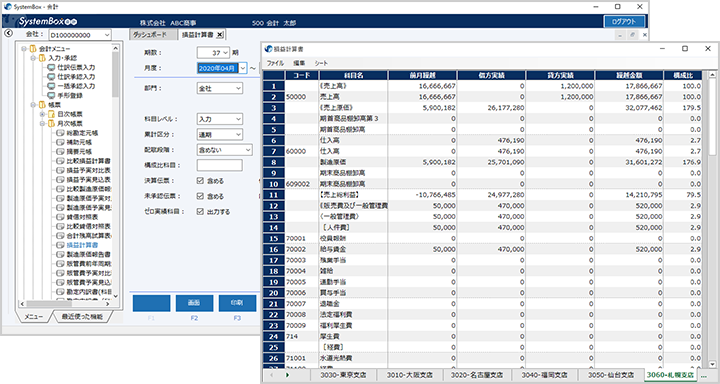The height and width of the screenshot is (384, 720).
Task: Click the 日次帳票 folder icon
Action: [51, 114]
